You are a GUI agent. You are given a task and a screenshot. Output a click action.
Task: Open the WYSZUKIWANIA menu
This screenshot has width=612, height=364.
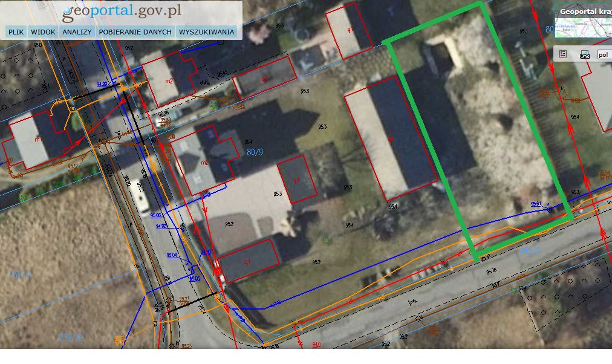(206, 32)
